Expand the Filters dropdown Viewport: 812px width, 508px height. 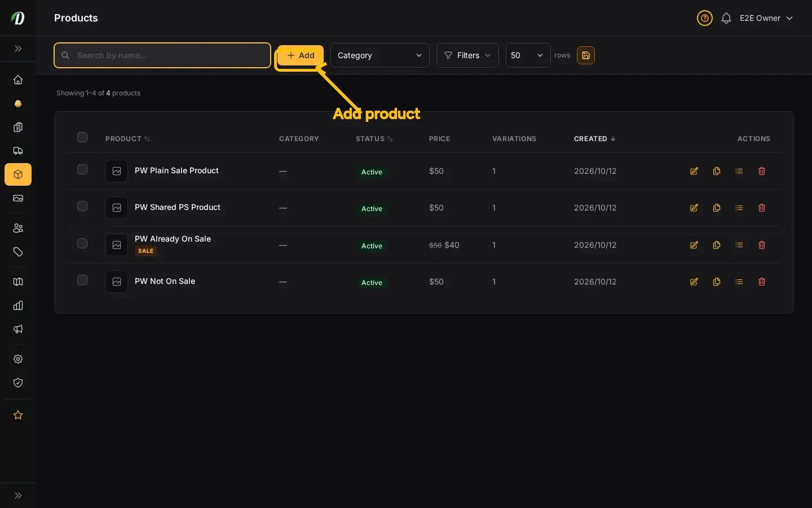467,55
